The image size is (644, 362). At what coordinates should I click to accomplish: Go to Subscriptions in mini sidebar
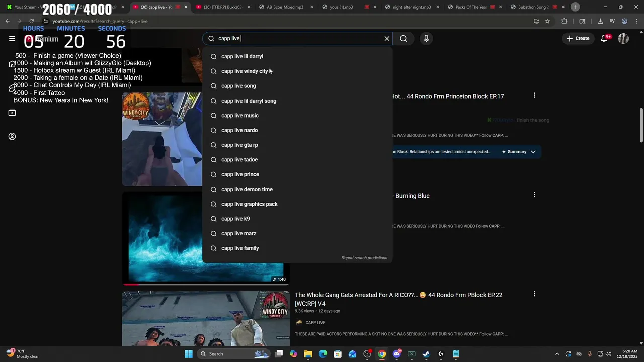pyautogui.click(x=12, y=112)
